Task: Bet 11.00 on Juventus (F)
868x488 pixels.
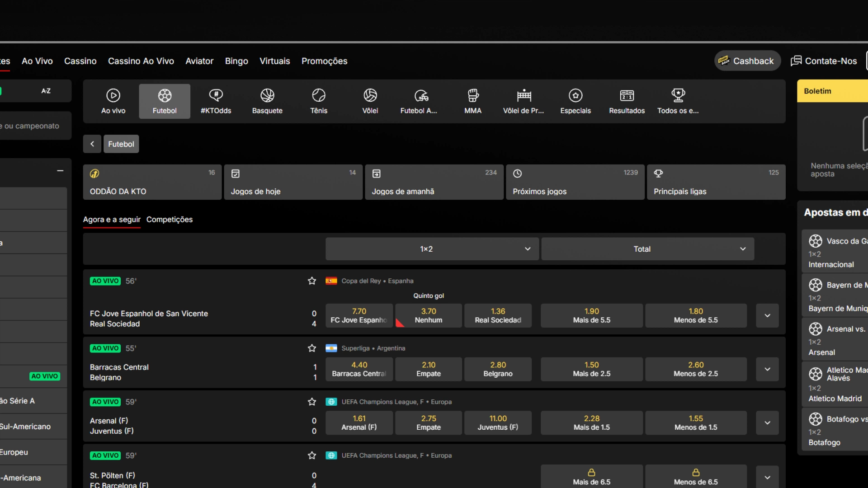Action: 498,423
